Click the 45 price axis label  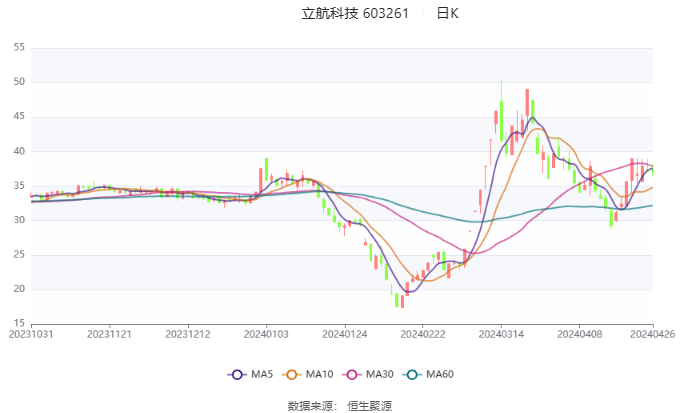pyautogui.click(x=19, y=116)
